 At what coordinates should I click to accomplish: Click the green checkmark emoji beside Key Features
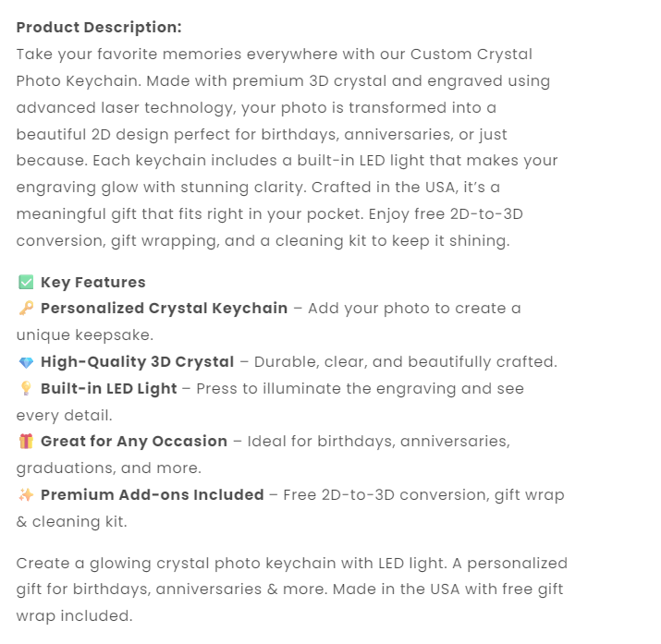click(x=26, y=283)
